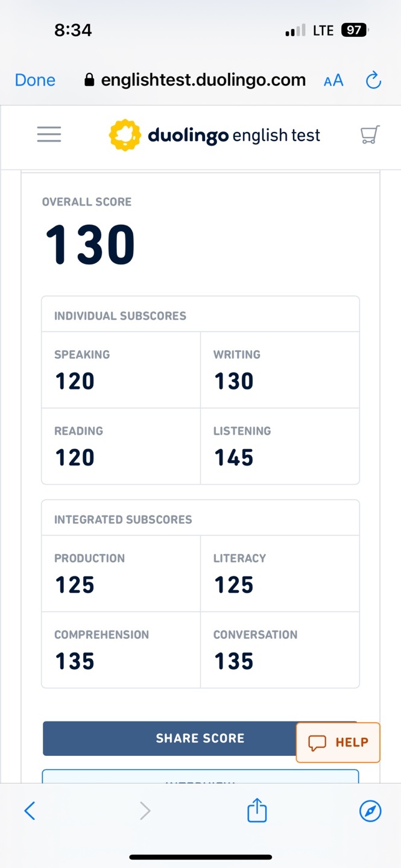Tap the Comprehension integrated subscore
This screenshot has height=868, width=401.
[121, 649]
